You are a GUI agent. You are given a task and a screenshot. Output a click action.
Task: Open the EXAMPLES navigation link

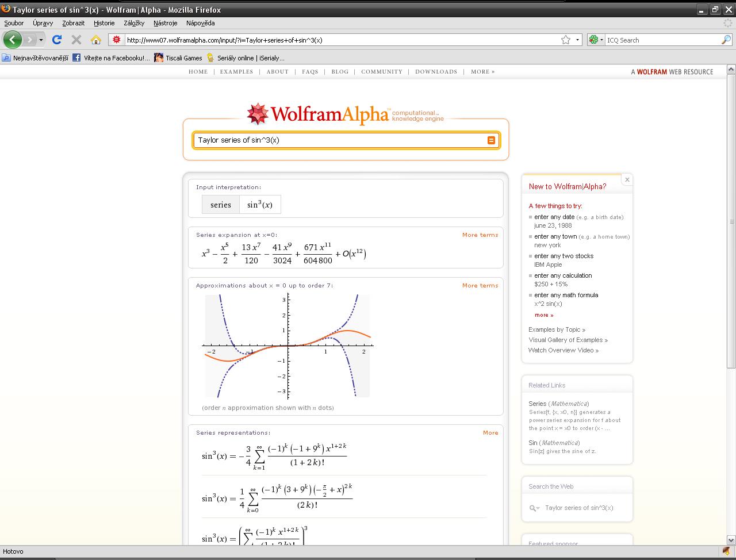pos(236,72)
